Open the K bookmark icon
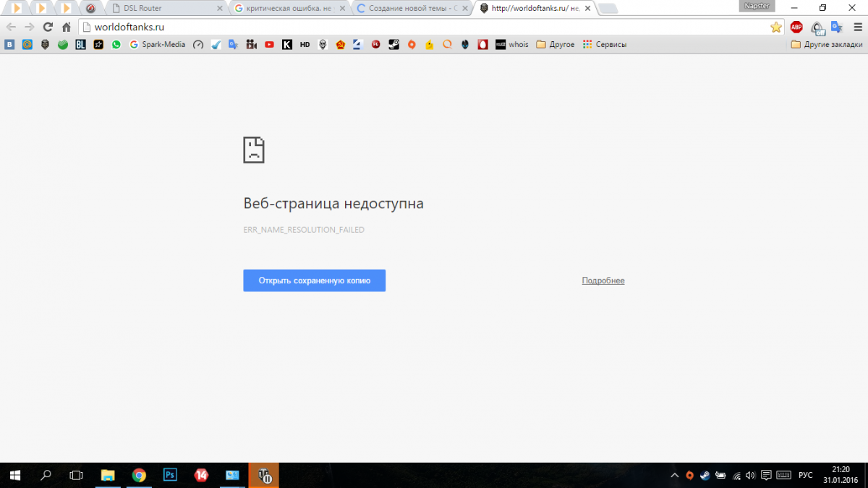This screenshot has height=488, width=868. click(287, 44)
